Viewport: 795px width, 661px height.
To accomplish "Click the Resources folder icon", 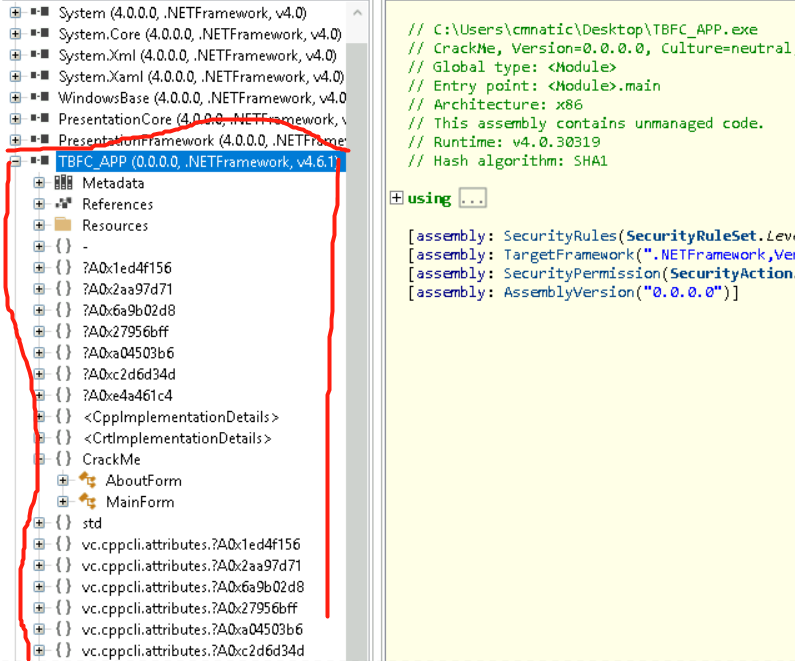I will (63, 225).
